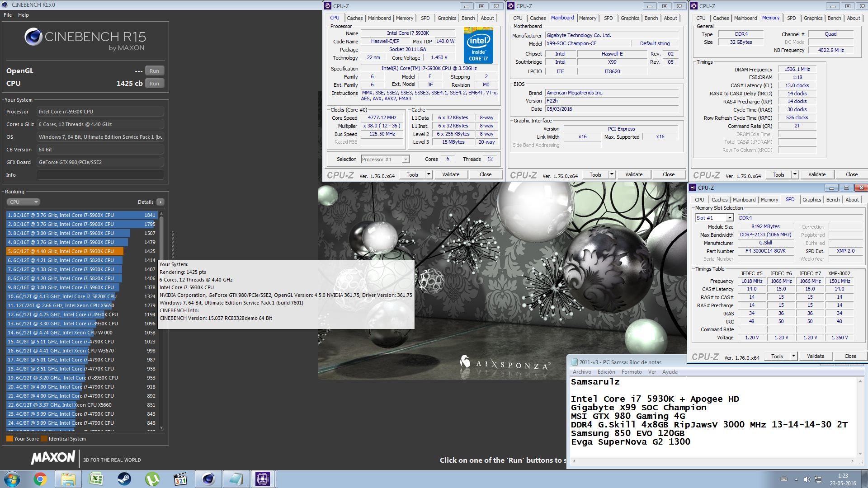Open the Ranking CPU dropdown in Cinebench
The image size is (868, 488).
(x=24, y=202)
